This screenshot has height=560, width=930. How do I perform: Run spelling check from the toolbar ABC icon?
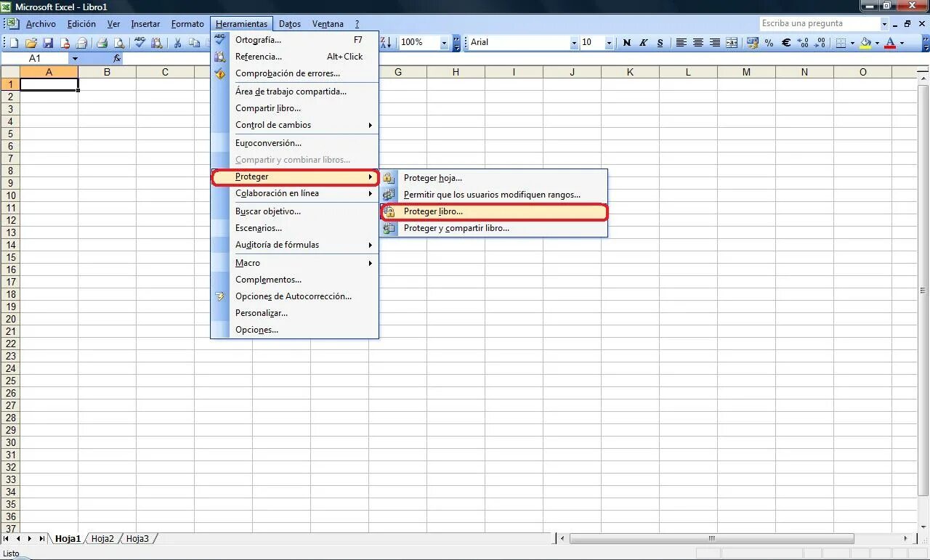click(x=140, y=43)
